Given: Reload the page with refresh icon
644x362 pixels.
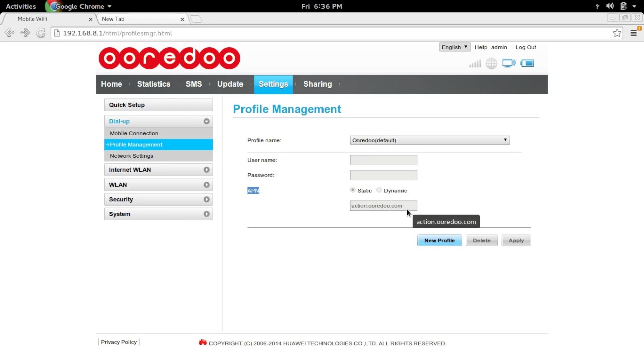Looking at the screenshot, I should (41, 33).
